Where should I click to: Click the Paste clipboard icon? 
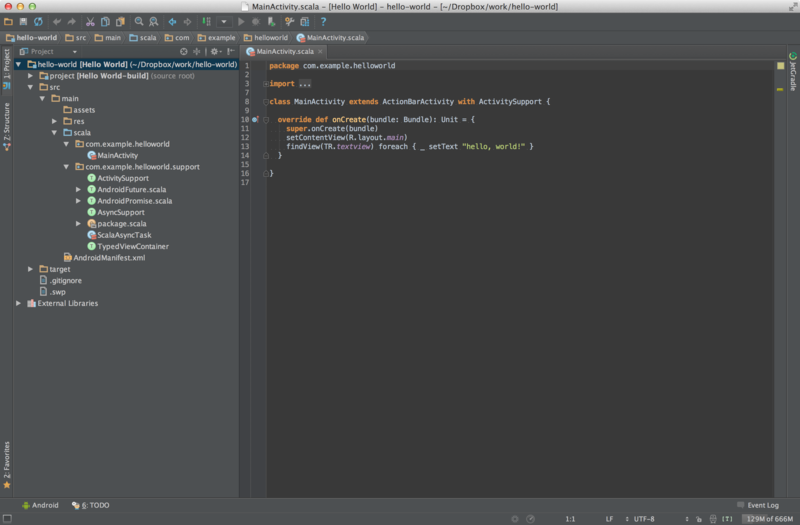click(120, 21)
